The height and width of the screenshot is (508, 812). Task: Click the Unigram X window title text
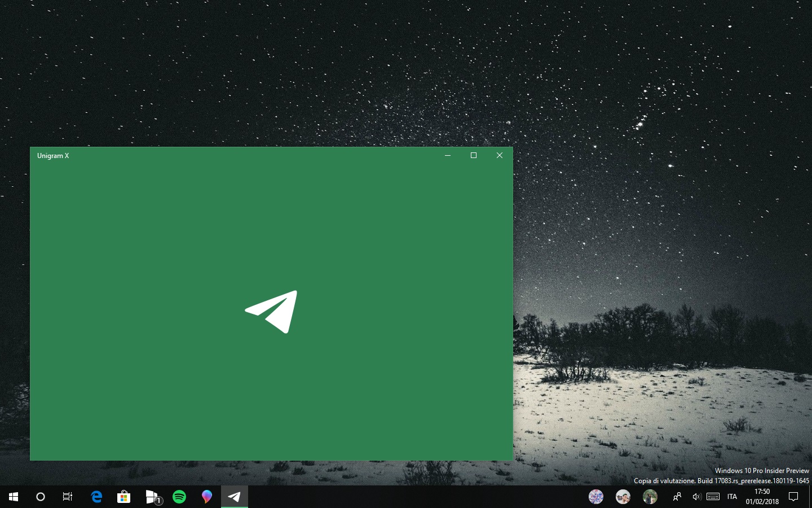point(53,156)
